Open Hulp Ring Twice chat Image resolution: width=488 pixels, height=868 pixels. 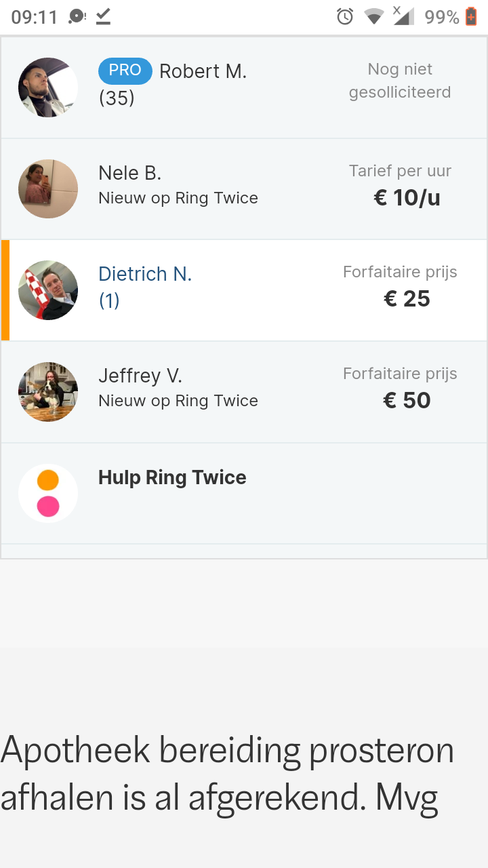172,477
